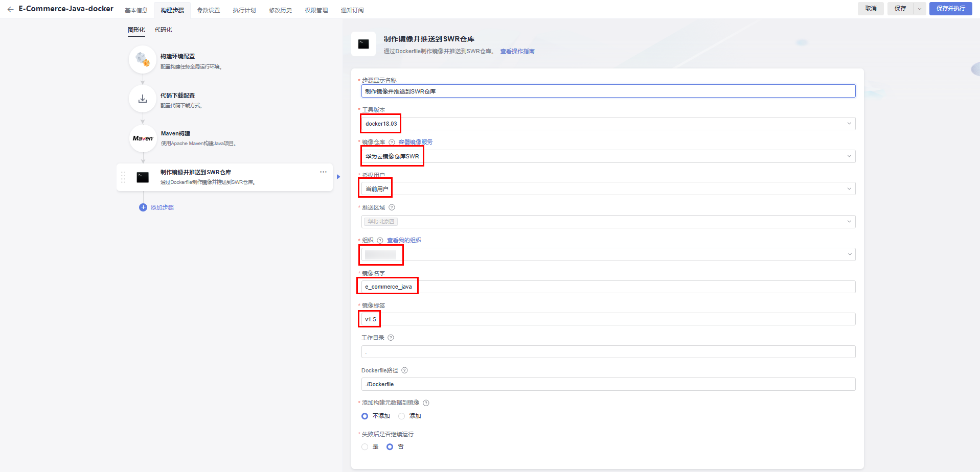The height and width of the screenshot is (472, 980).
Task: Show help tooltip for 工作目录
Action: coord(391,338)
